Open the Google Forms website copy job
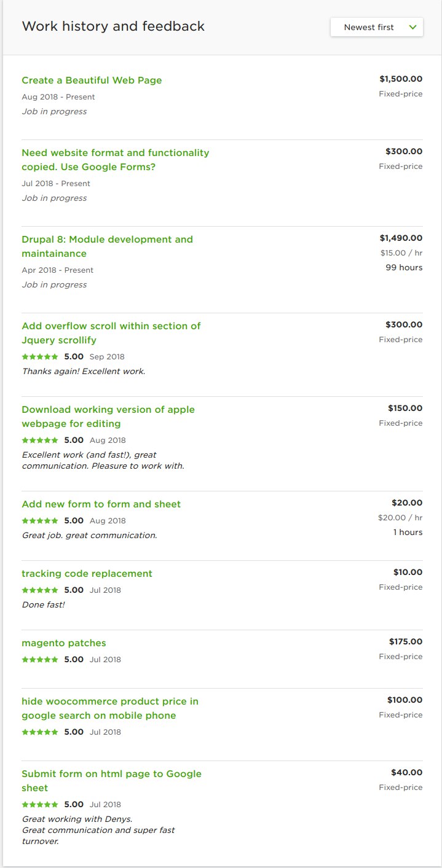 coord(115,160)
